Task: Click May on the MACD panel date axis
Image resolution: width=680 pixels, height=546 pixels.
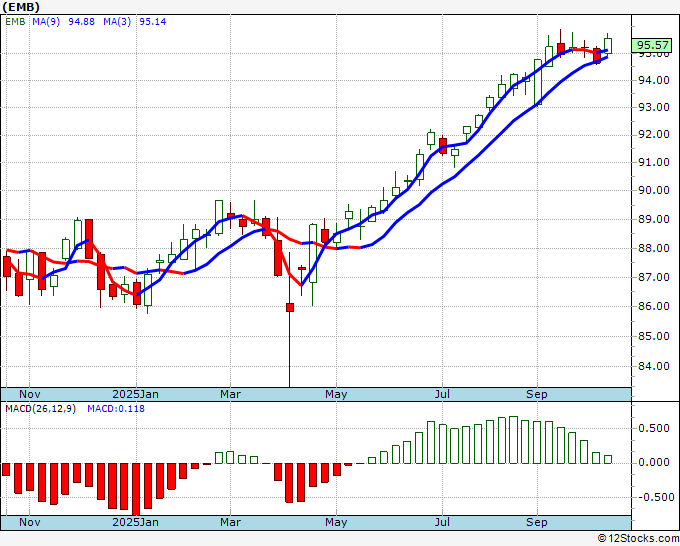Action: click(x=336, y=522)
